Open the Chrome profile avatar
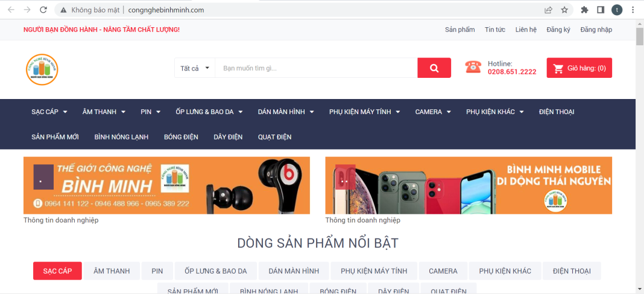644x294 pixels. point(616,10)
